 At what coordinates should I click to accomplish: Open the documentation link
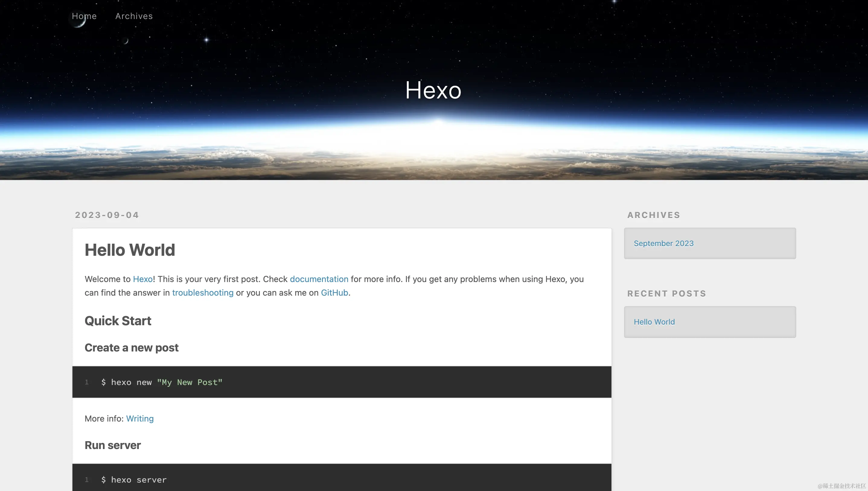pyautogui.click(x=319, y=279)
